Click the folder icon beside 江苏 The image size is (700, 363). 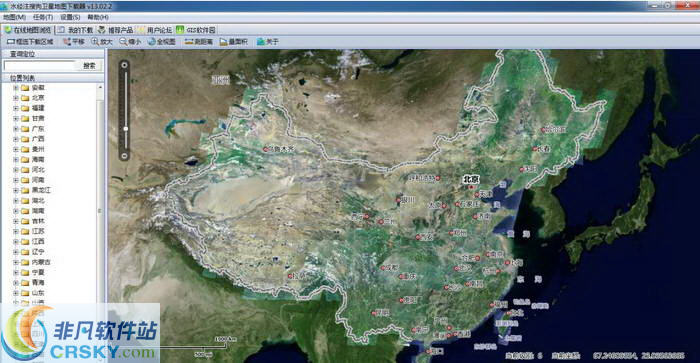click(25, 231)
